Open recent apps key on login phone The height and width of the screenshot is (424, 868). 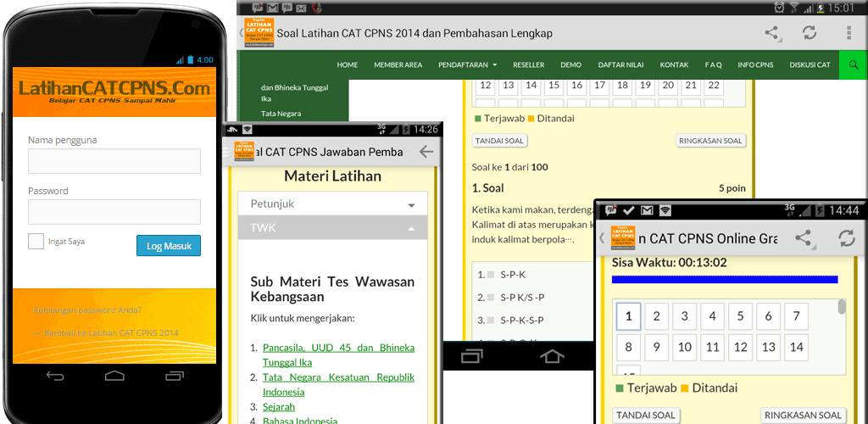tap(175, 377)
